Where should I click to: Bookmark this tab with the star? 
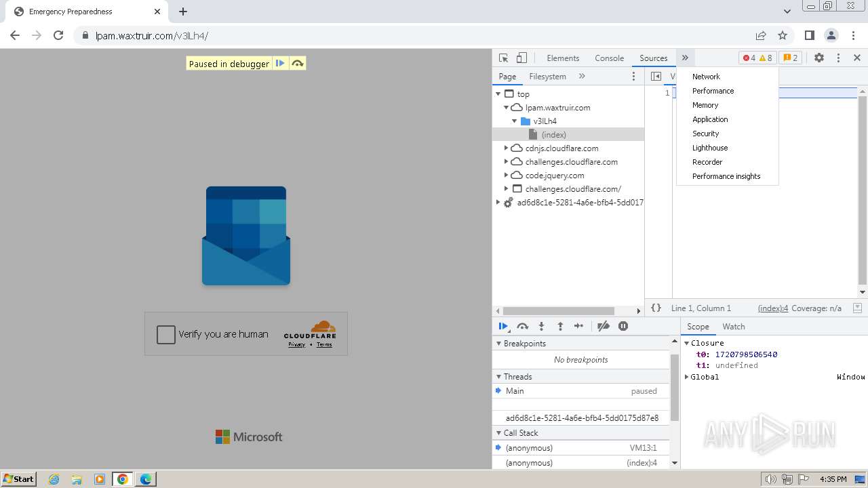pyautogui.click(x=783, y=35)
